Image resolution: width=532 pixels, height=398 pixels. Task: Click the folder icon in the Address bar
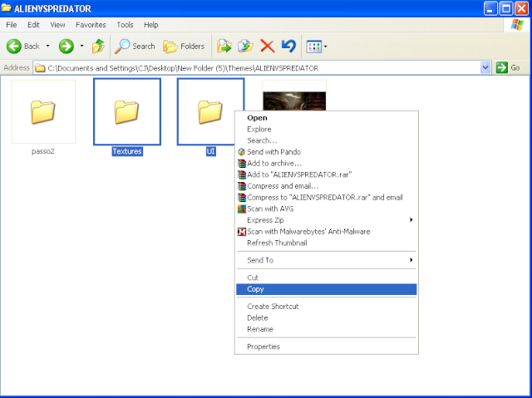point(41,68)
